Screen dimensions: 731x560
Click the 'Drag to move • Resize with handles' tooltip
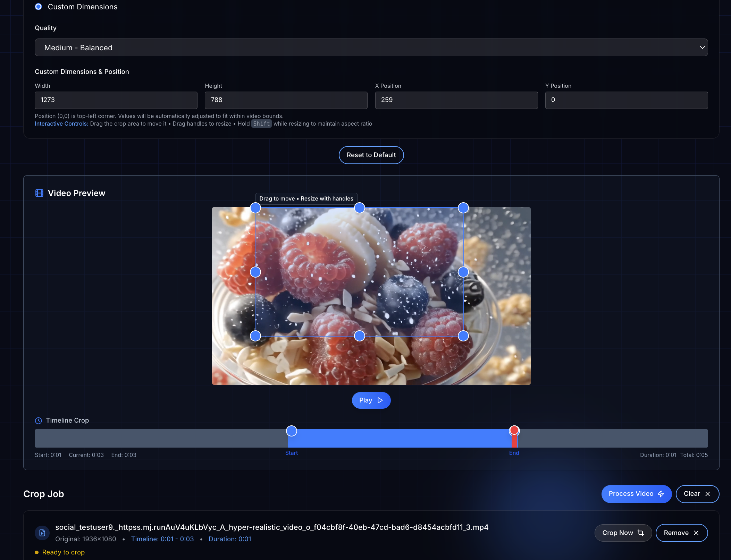tap(306, 198)
